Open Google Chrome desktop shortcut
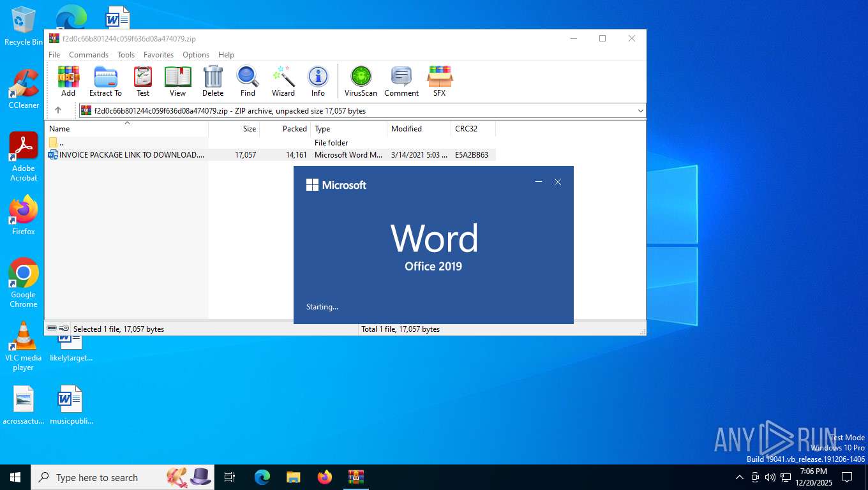 point(24,283)
